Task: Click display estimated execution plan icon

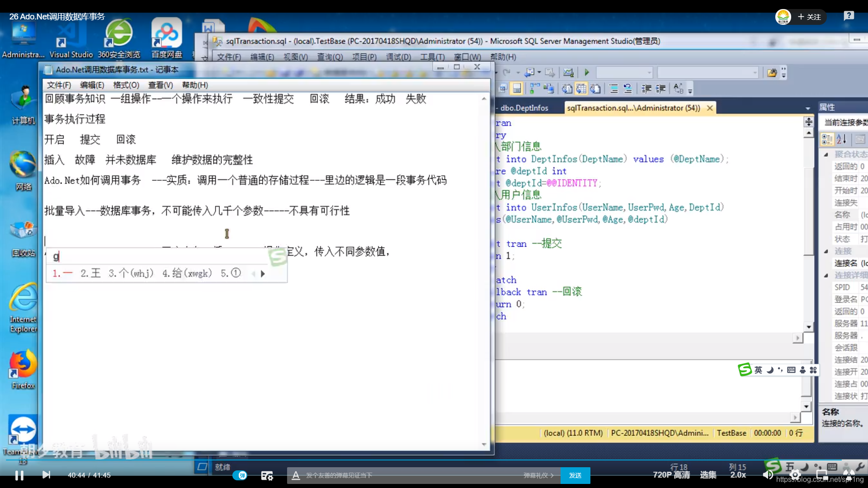Action: coord(535,89)
